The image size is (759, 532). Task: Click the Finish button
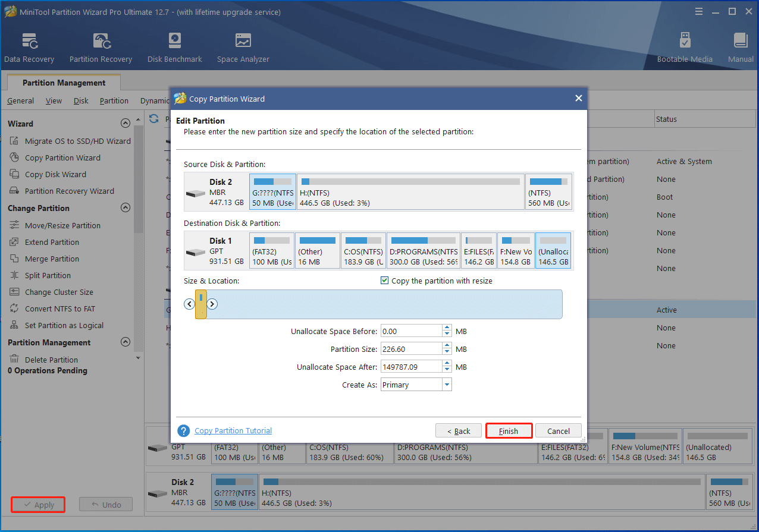tap(509, 431)
